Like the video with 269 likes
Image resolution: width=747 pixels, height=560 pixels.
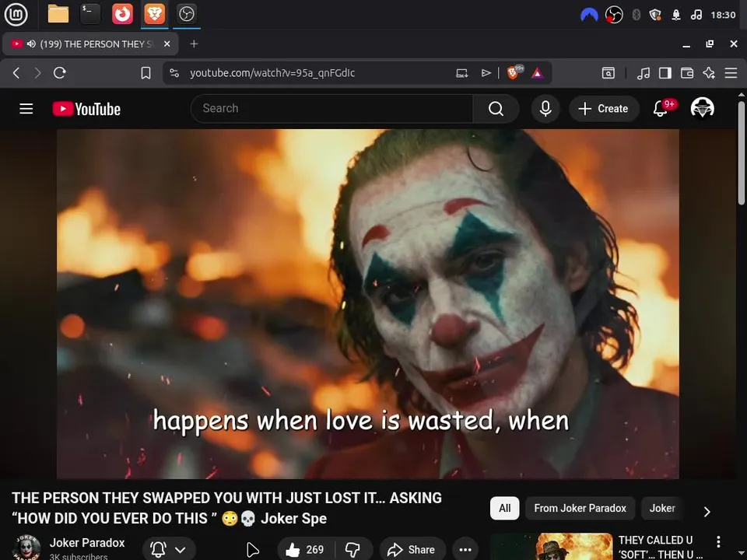[x=305, y=550]
